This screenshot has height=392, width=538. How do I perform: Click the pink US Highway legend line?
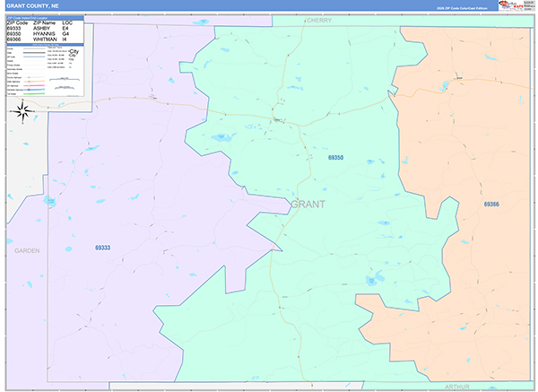[x=34, y=85]
